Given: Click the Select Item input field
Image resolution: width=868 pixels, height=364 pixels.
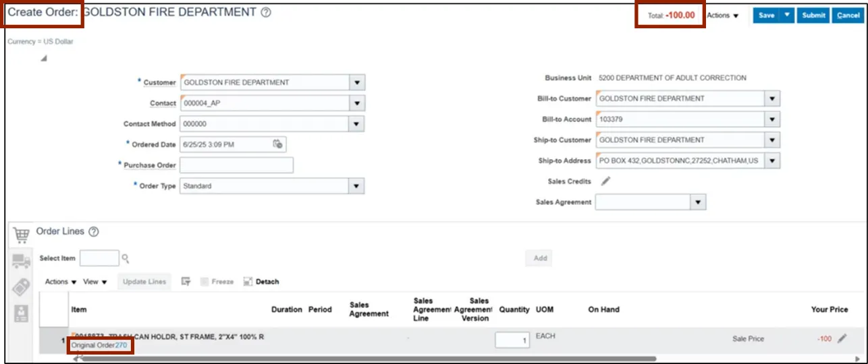Looking at the screenshot, I should tap(99, 258).
